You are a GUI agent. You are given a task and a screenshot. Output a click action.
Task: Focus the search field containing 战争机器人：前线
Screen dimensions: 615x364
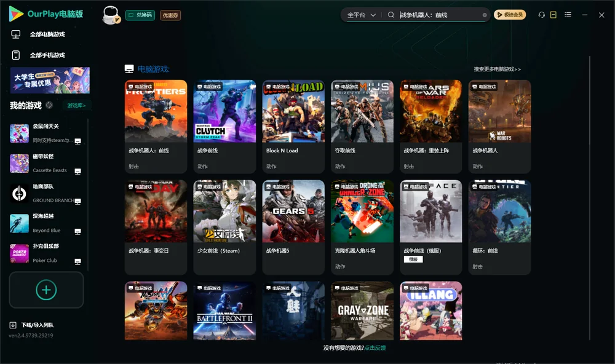439,15
